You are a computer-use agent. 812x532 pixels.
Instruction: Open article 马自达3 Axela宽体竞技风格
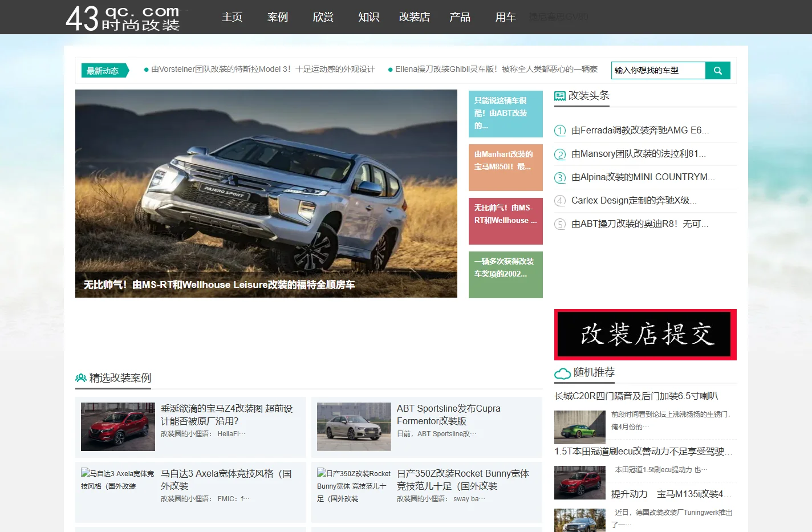tap(226, 480)
